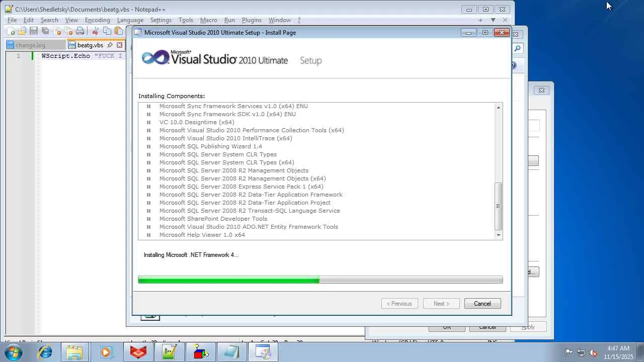644x362 pixels.
Task: Click the red-blue blocks icon on the taskbar
Action: (x=201, y=352)
